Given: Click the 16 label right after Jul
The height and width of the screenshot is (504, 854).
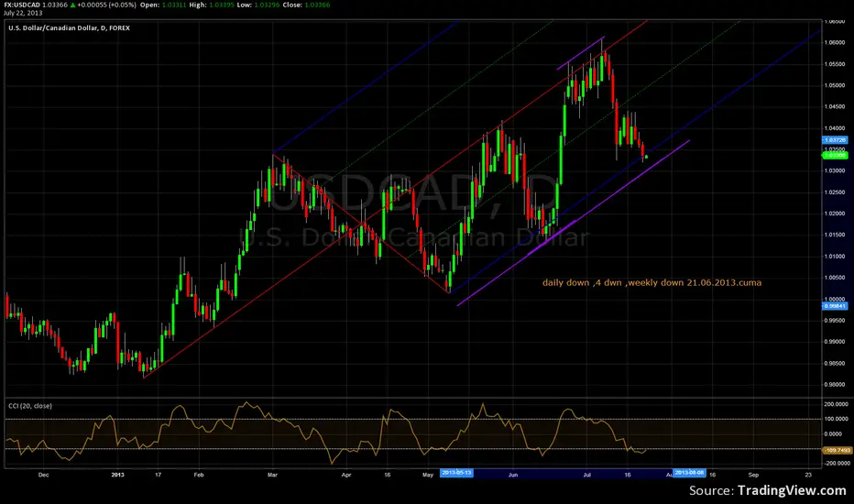Looking at the screenshot, I should click(x=628, y=475).
